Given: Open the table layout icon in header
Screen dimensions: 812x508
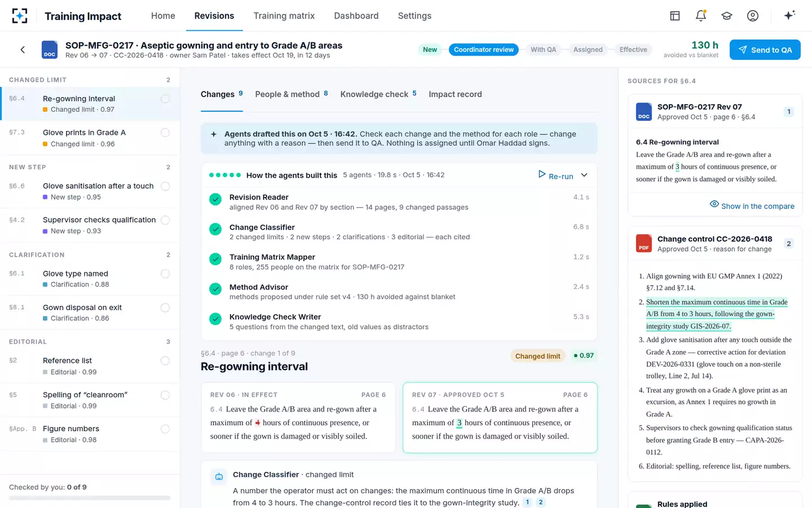Looking at the screenshot, I should tap(675, 16).
